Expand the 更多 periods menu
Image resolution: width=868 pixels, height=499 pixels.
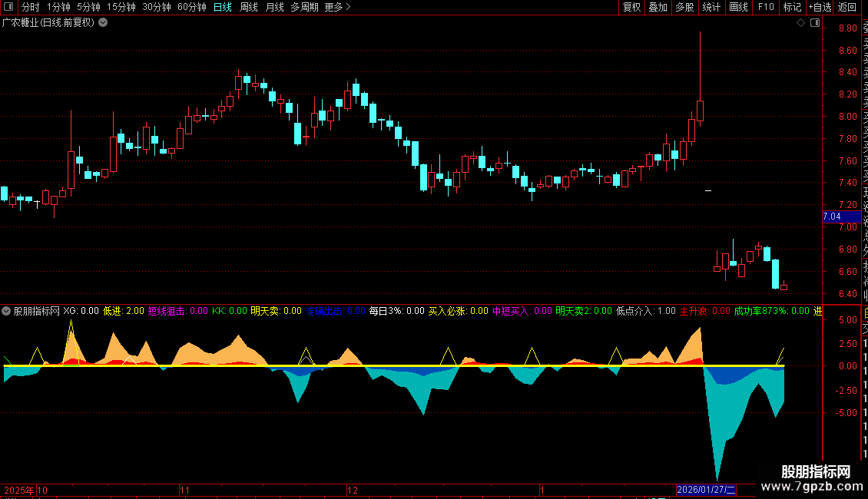point(337,7)
